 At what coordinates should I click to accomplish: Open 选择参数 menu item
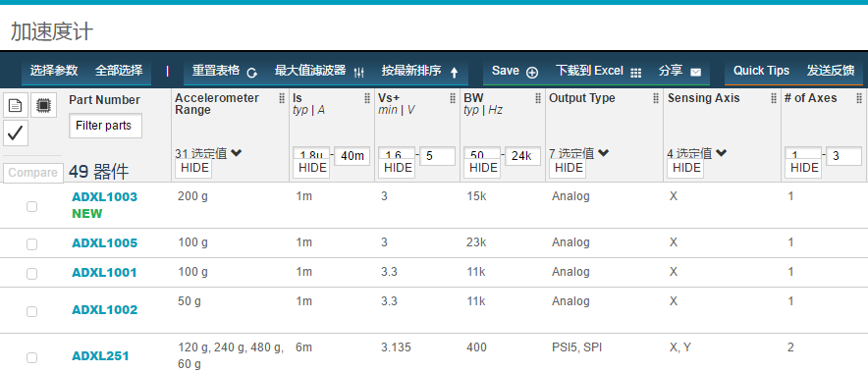click(x=54, y=71)
